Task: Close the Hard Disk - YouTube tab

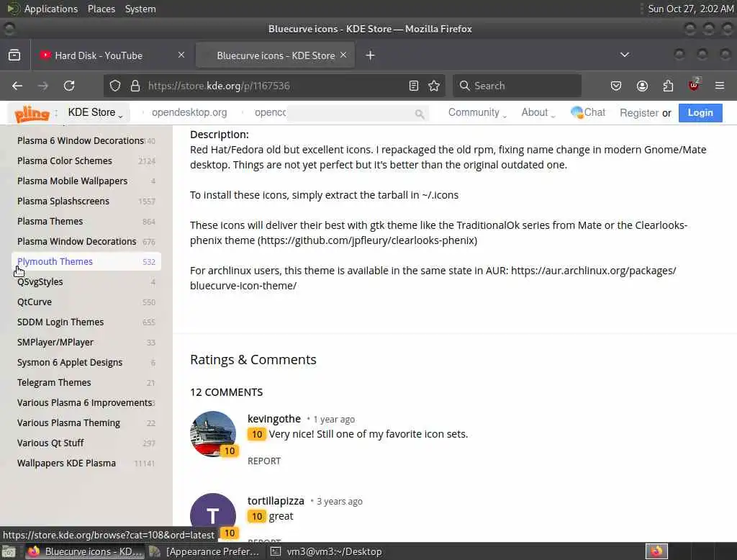Action: coord(181,55)
